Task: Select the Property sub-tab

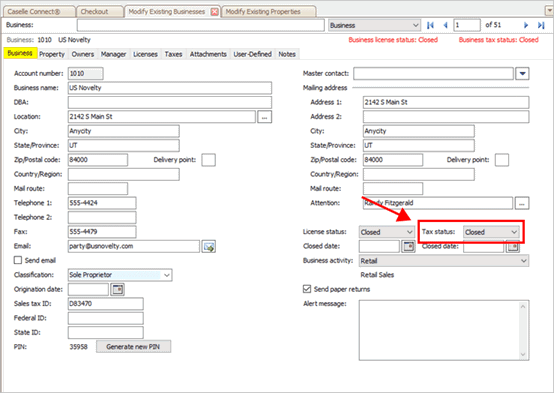Action: 52,54
